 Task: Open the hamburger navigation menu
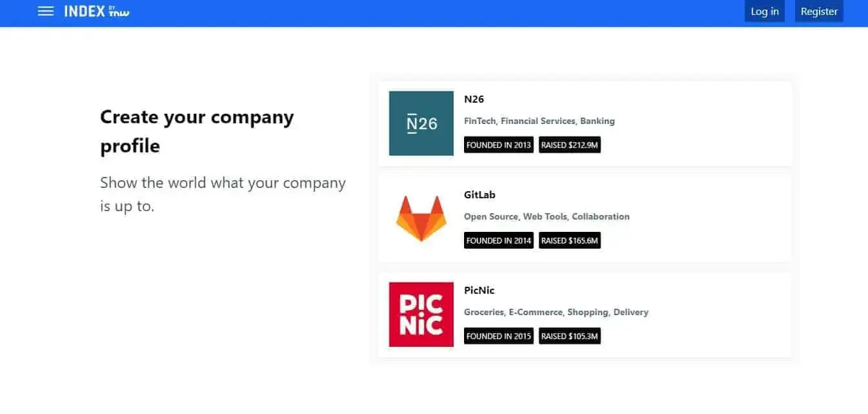coord(45,11)
